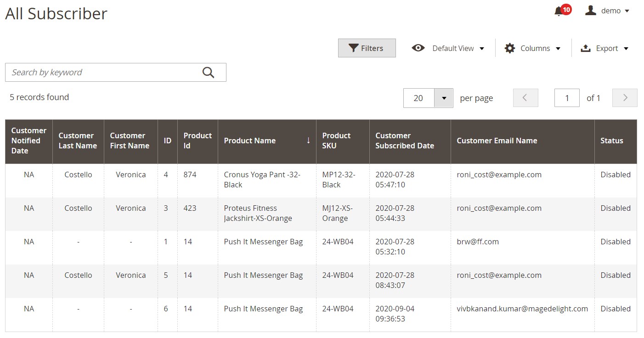
Task: Click the notifications bell icon
Action: pos(559,11)
